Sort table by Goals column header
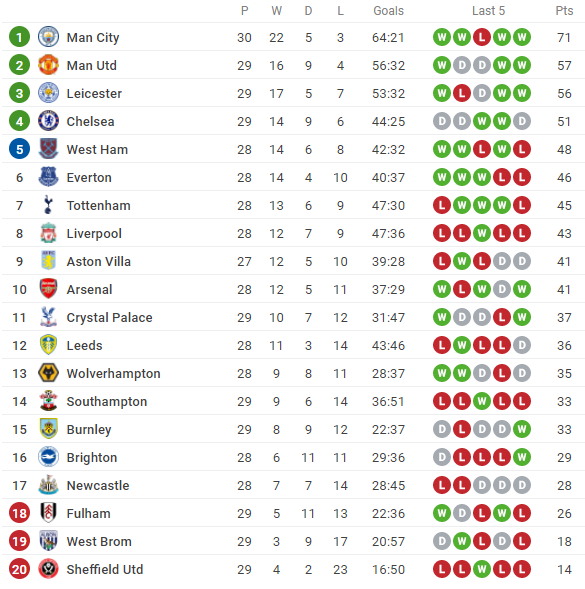Image resolution: width=585 pixels, height=589 pixels. (x=388, y=11)
